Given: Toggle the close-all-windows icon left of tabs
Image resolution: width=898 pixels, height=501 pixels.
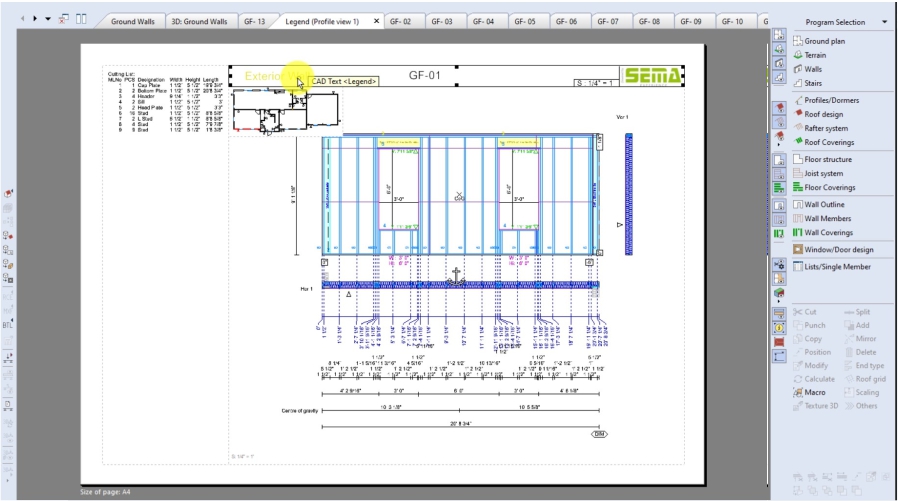Looking at the screenshot, I should (64, 20).
